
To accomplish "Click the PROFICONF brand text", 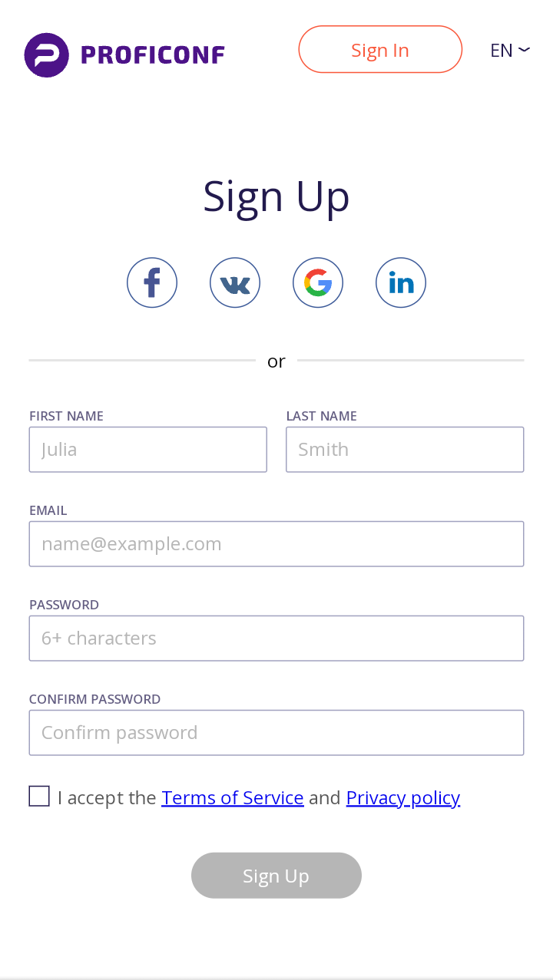I will [152, 55].
